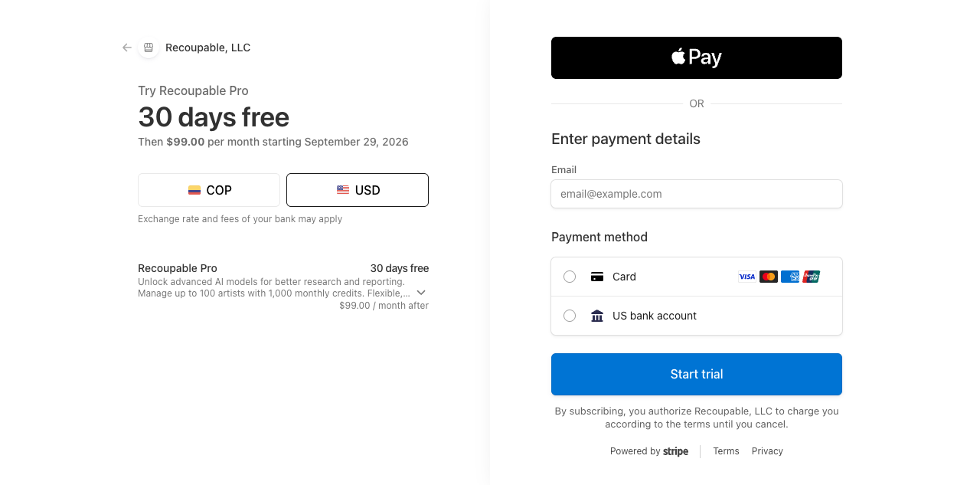Click the Visa card icon
980x485 pixels.
coord(747,277)
